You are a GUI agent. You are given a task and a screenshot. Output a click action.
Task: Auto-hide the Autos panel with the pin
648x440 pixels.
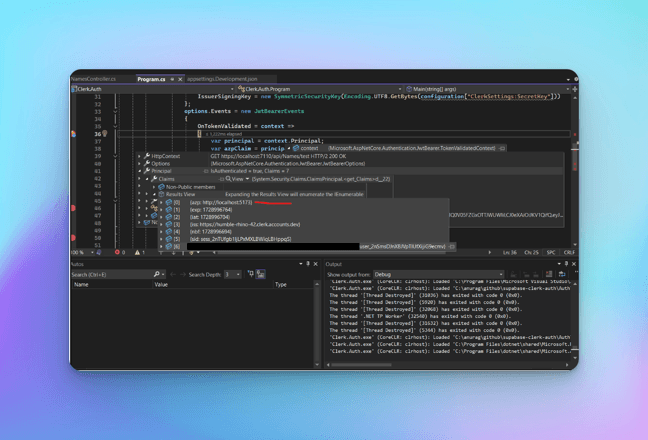click(308, 264)
